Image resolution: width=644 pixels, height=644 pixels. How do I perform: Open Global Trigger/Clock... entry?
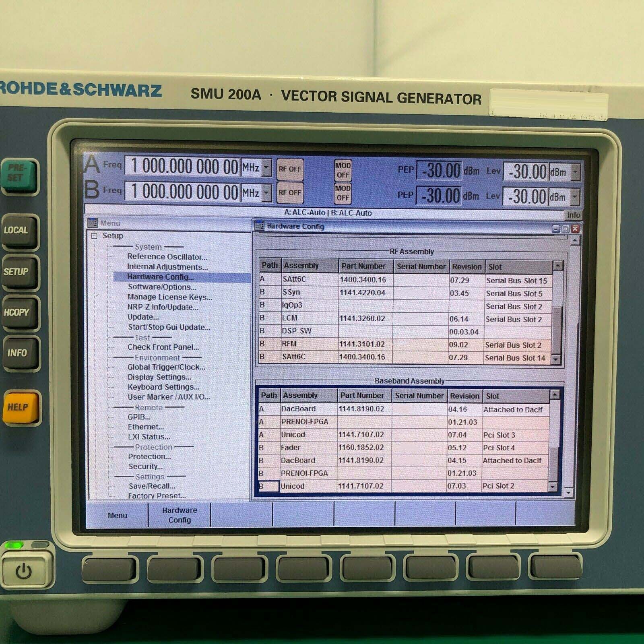coord(166,367)
